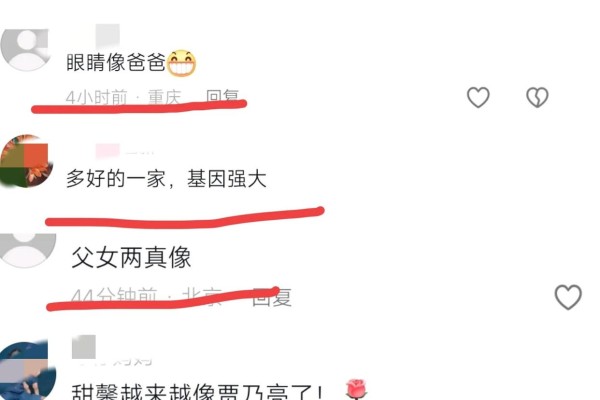Screen dimensions: 600x400
Task: Select the comment text "父女两真像"
Action: [131, 257]
